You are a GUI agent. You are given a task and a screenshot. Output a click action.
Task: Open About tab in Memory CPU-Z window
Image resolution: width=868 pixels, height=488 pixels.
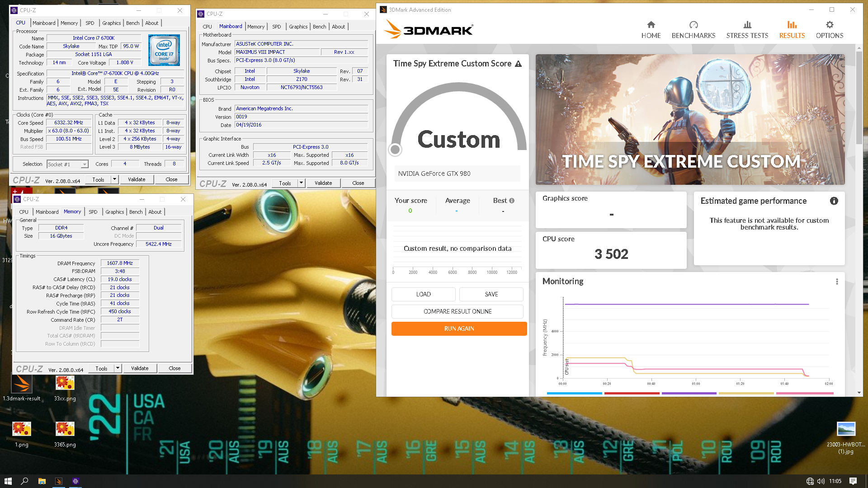click(x=155, y=212)
